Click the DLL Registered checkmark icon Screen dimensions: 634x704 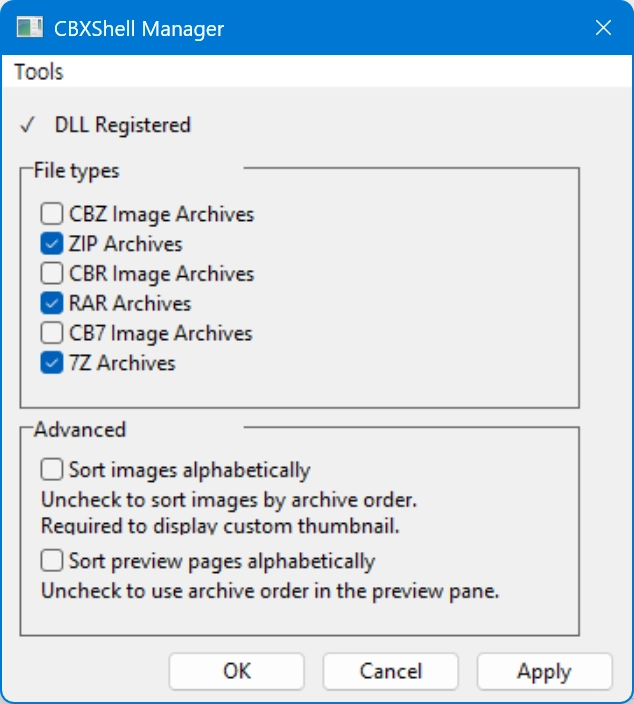(x=28, y=125)
